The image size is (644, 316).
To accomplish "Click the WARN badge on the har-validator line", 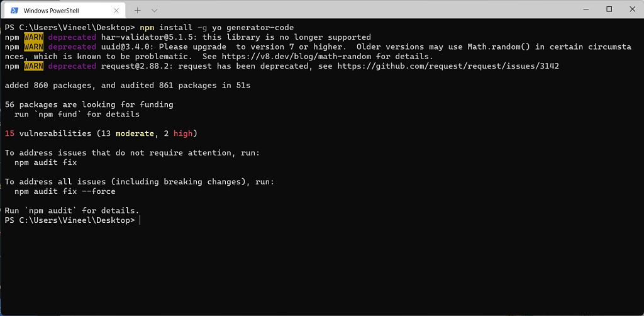I will (33, 37).
